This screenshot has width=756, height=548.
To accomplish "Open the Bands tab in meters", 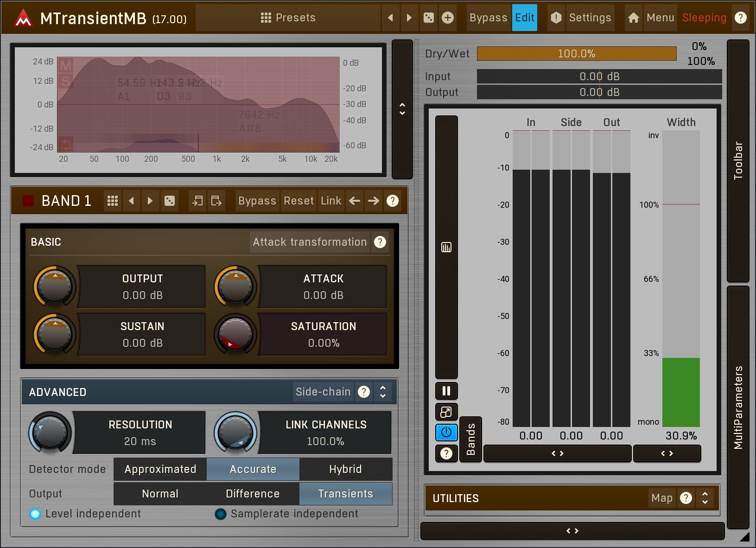I will coord(470,439).
